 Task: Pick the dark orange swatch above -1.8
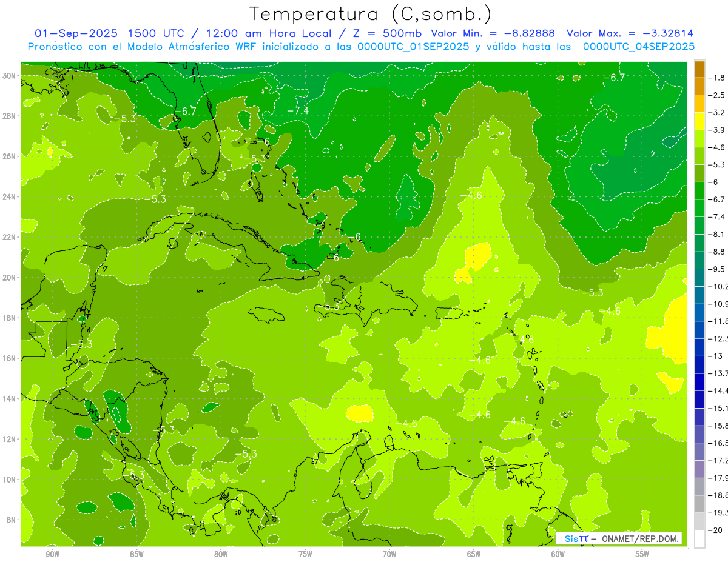click(x=699, y=69)
